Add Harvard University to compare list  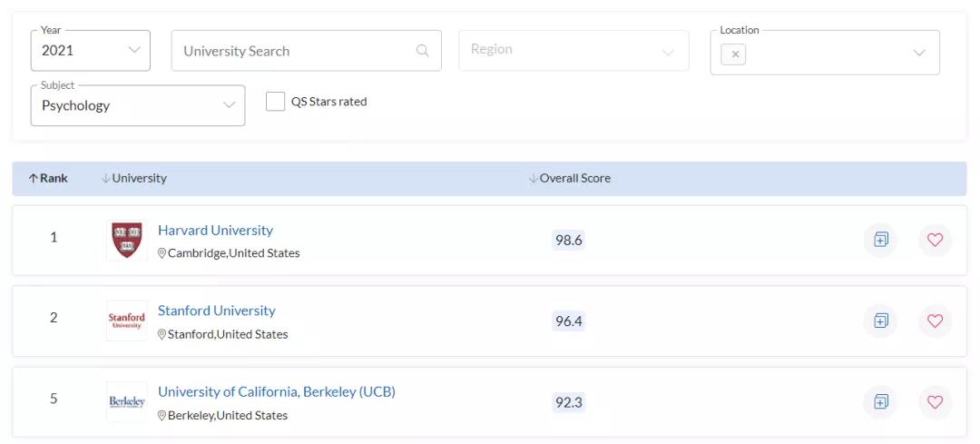(880, 240)
